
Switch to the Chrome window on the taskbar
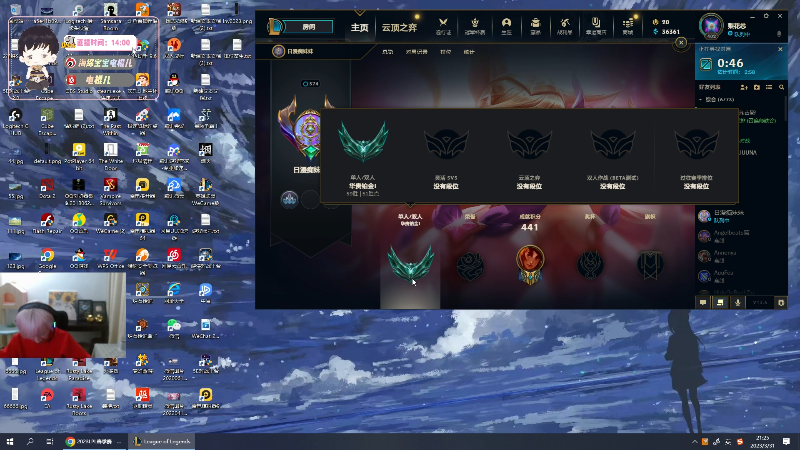click(x=94, y=441)
